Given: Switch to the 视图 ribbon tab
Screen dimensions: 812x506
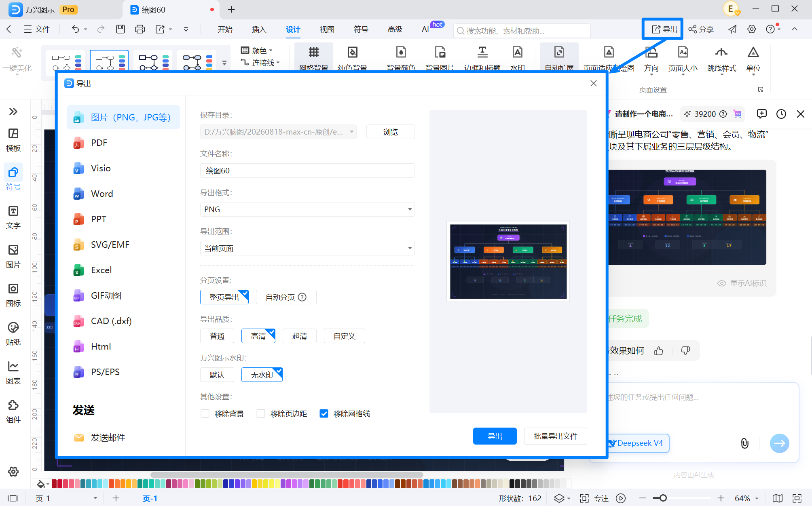Looking at the screenshot, I should [327, 29].
